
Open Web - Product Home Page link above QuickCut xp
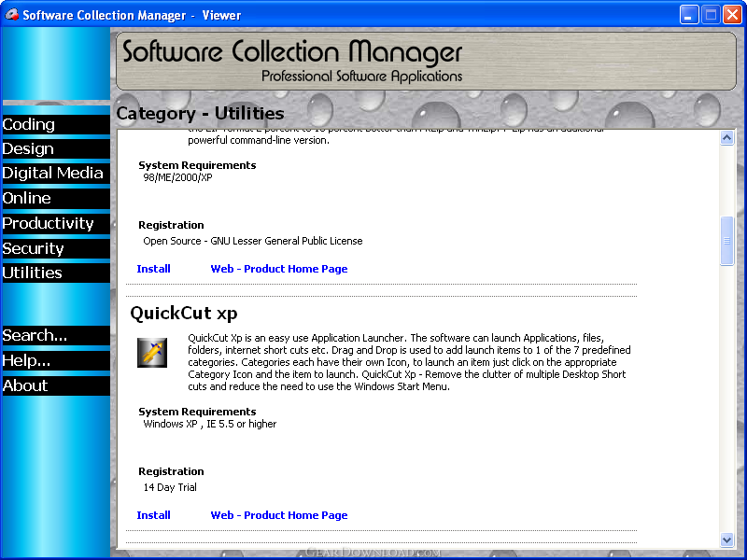tap(279, 269)
